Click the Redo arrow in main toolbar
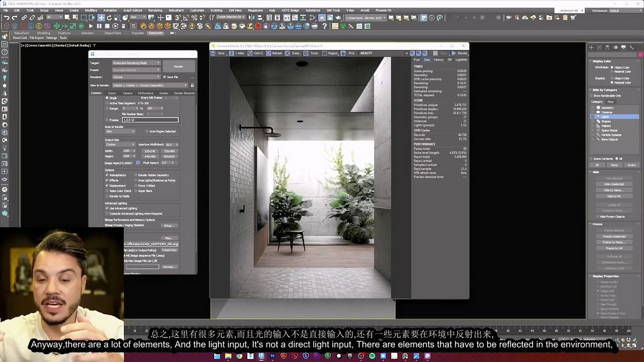The width and height of the screenshot is (644, 362). tap(15, 17)
